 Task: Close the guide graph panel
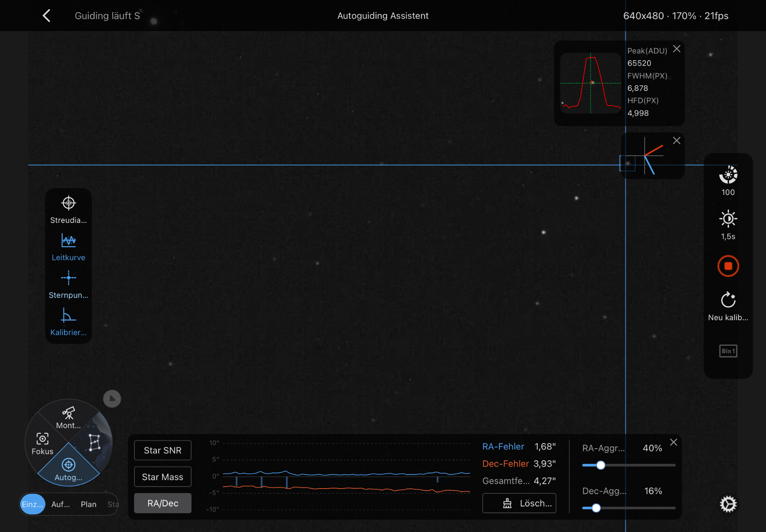click(673, 442)
